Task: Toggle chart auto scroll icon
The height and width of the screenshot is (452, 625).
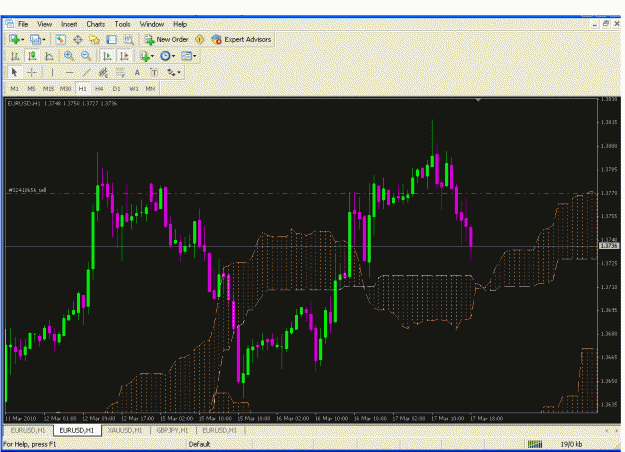Action: coord(107,56)
